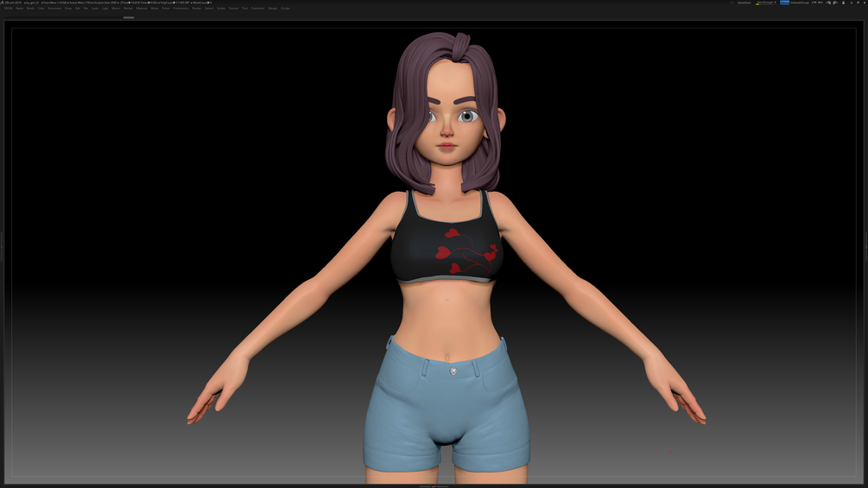Click the gray shelf handle below the menus
The height and width of the screenshot is (488, 868).
129,17
